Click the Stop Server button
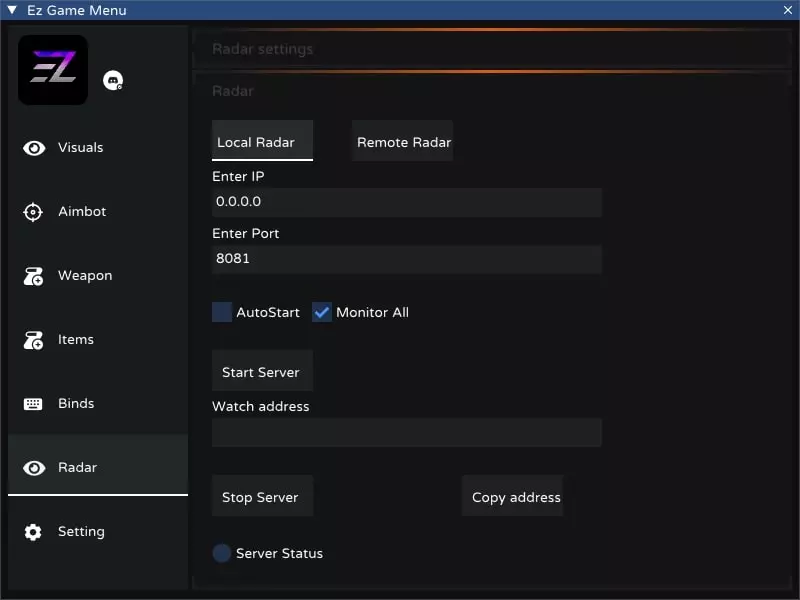This screenshot has width=800, height=600. (x=262, y=496)
